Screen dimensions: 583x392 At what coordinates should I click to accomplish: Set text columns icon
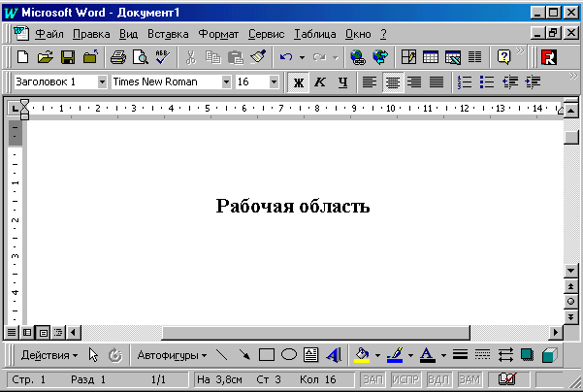[474, 57]
